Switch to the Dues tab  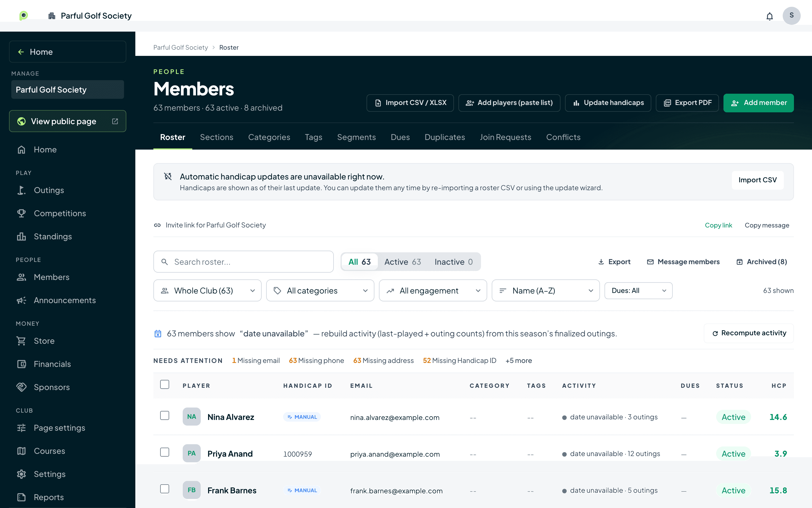coord(400,137)
